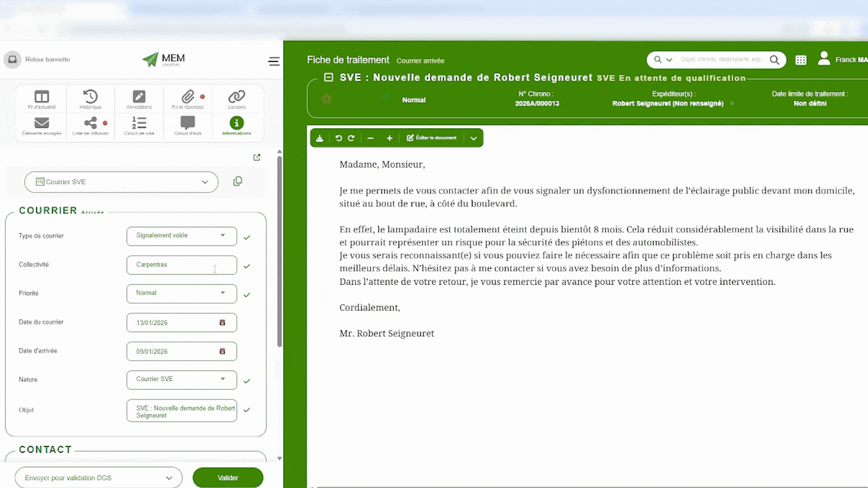Collapse the mail header summary box
Viewport: 868px width, 488px height.
329,77
